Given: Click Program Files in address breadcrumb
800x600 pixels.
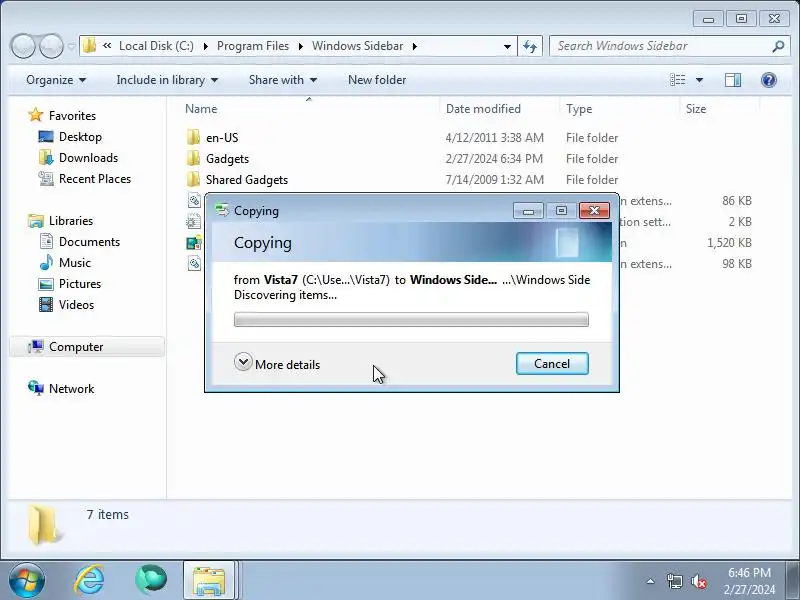Looking at the screenshot, I should tap(253, 46).
